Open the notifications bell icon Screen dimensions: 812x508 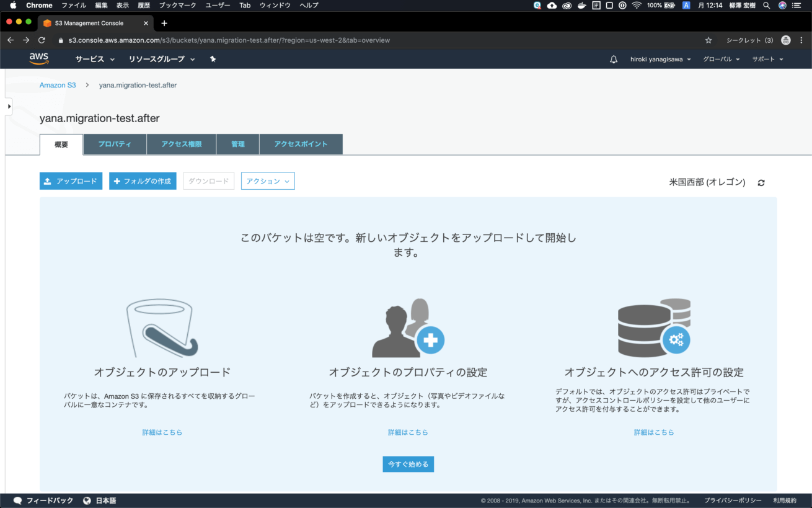614,60
